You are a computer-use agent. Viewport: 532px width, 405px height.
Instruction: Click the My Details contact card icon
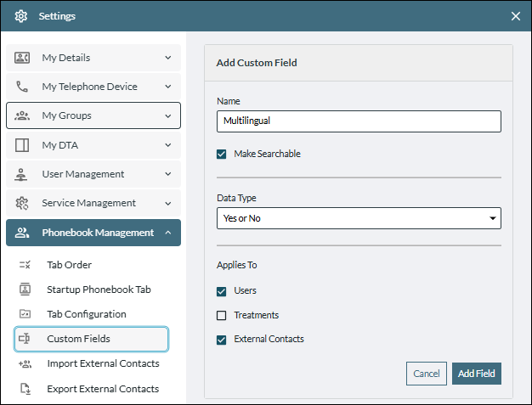[22, 58]
